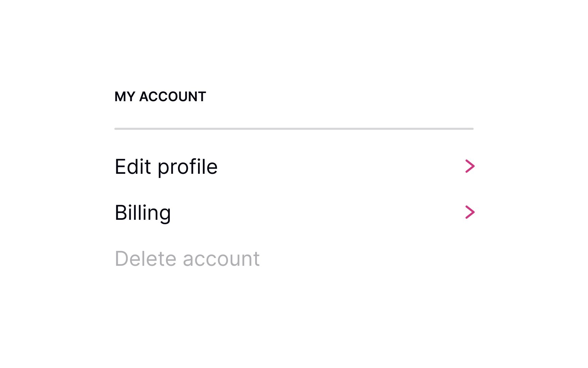Select the Billing text label
588x368 pixels.
point(143,213)
